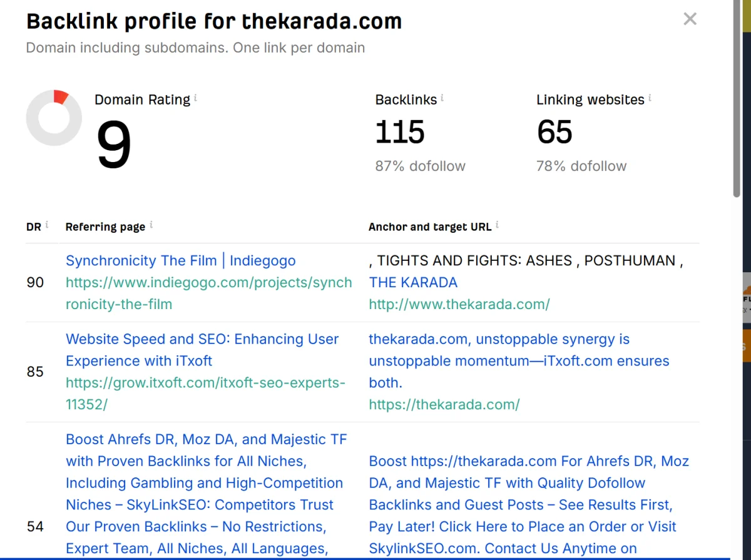The image size is (751, 560).
Task: Click the '78% dofollow' text
Action: tap(581, 166)
